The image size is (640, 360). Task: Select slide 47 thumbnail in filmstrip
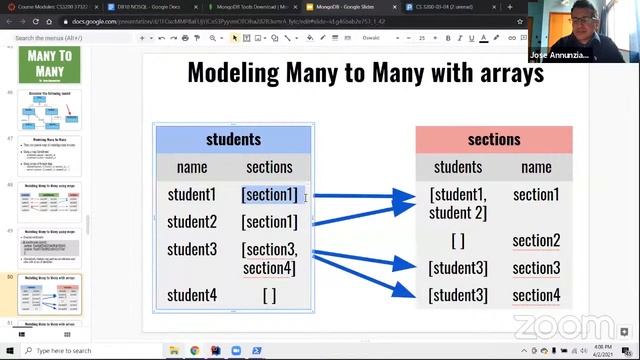coord(49,156)
